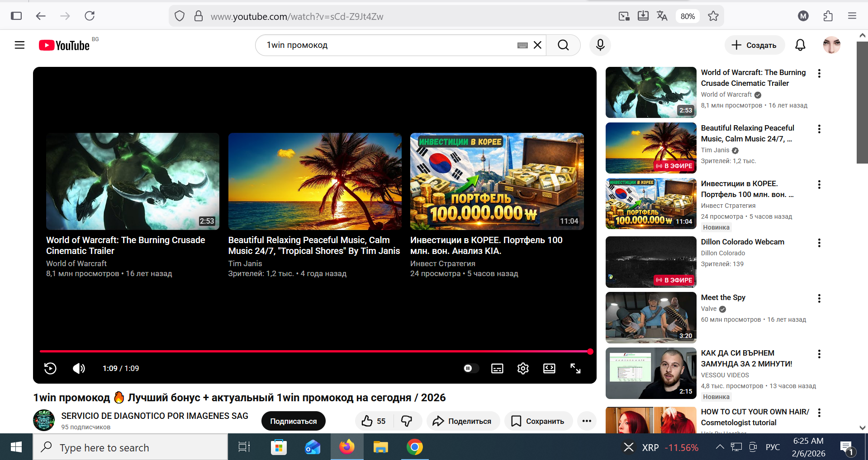This screenshot has height=460, width=868.
Task: Open options menu for Dillon Colorado Webcam
Action: tap(819, 243)
